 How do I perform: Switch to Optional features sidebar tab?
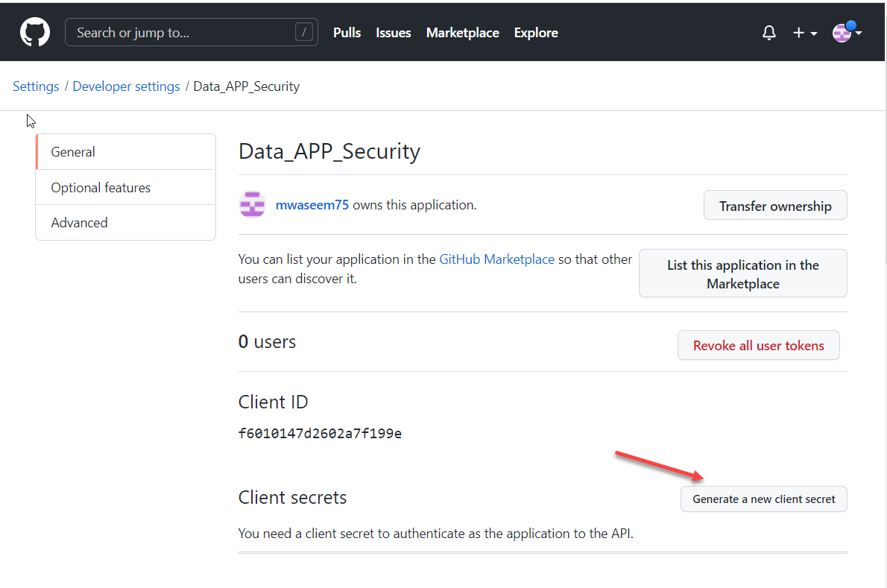[x=101, y=188]
